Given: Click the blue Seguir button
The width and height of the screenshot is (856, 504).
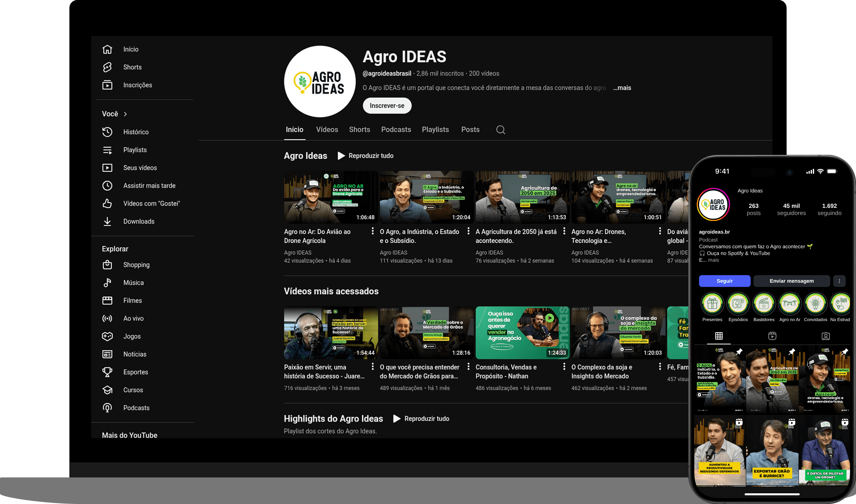Looking at the screenshot, I should (724, 281).
